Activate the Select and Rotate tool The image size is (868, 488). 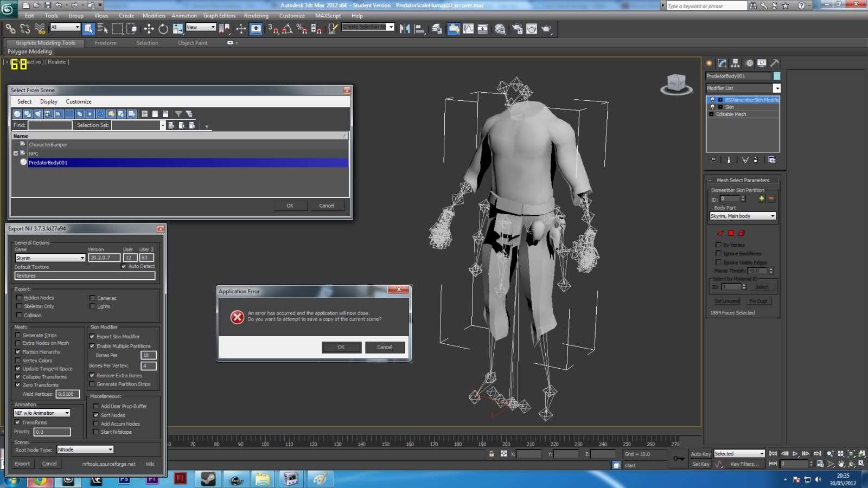point(163,29)
